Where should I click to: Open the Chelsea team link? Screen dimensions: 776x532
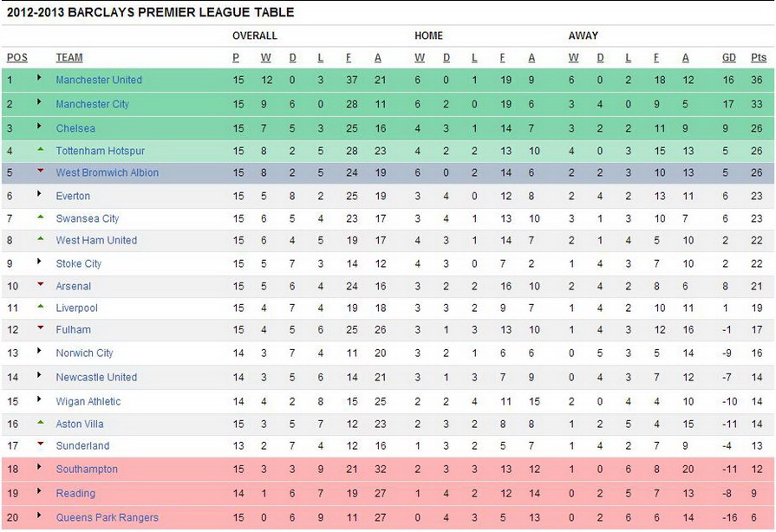pyautogui.click(x=75, y=128)
